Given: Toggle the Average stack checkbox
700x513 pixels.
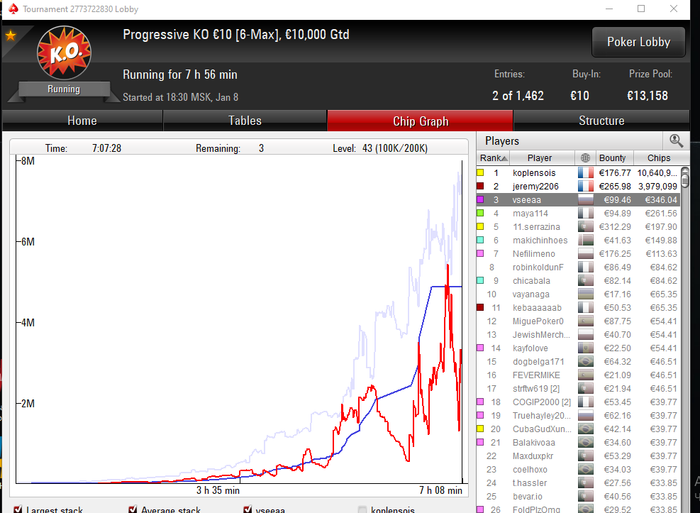Looking at the screenshot, I should [x=133, y=509].
